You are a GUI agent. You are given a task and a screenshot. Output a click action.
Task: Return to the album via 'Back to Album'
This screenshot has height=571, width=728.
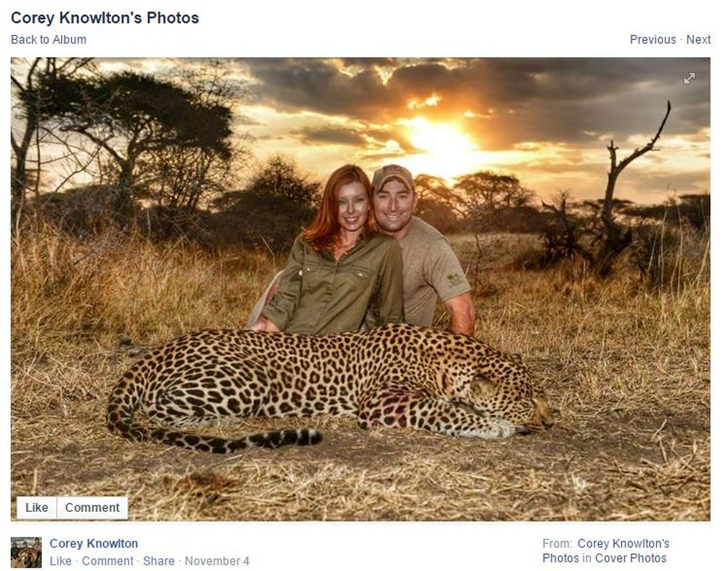click(48, 39)
